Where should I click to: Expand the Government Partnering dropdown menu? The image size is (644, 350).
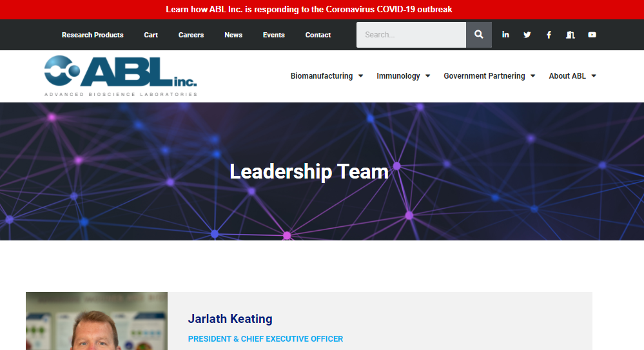489,76
